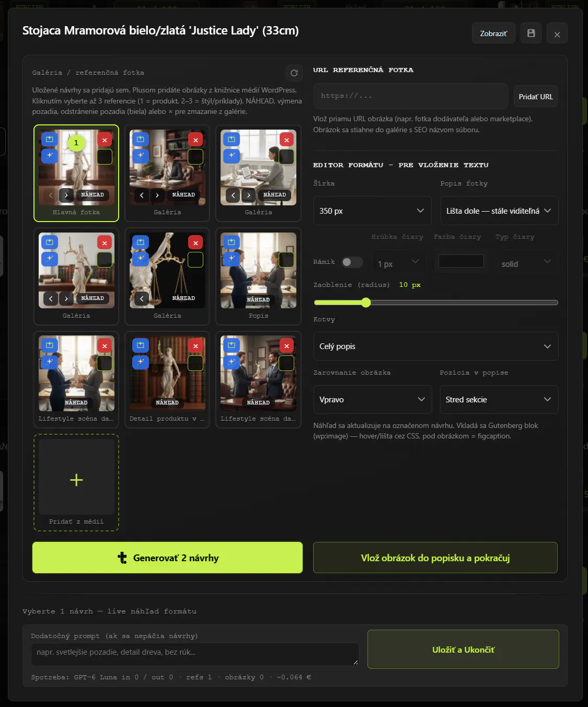The height and width of the screenshot is (707, 588).
Task: Click NÁHĽAD on the Hlavná fotka thumbnail
Action: [x=93, y=195]
